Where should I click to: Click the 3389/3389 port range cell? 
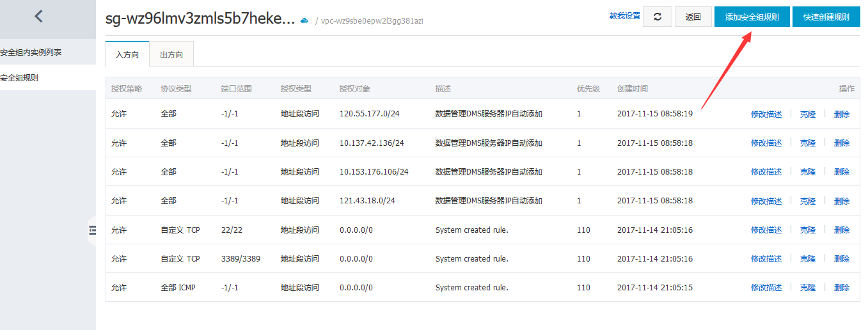[x=241, y=258]
